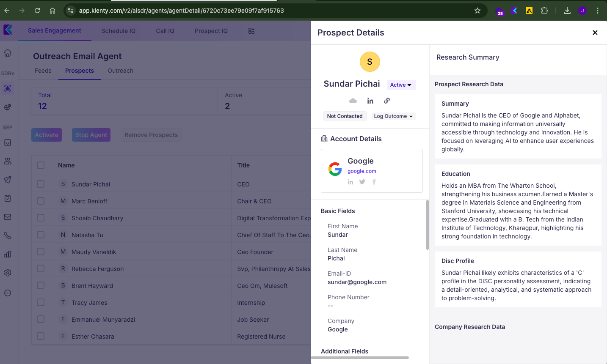The image size is (607, 364).
Task: Open the phone calls icon in sidebar
Action: (8, 235)
